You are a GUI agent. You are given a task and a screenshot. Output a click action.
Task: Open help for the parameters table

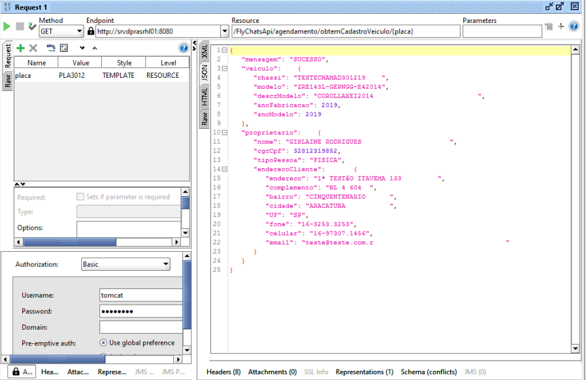(x=184, y=48)
